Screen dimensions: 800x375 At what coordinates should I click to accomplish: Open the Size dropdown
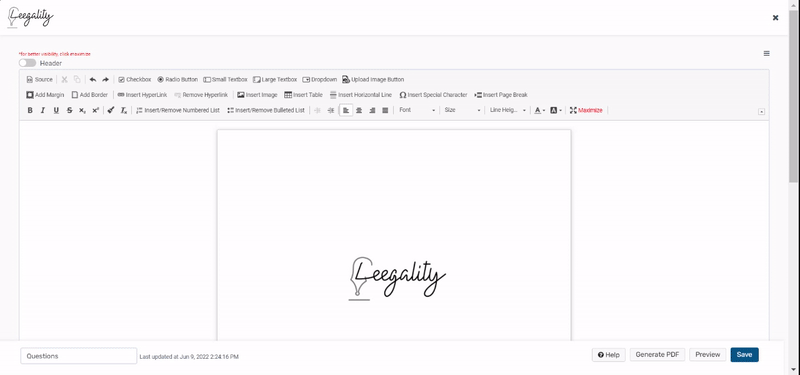tap(462, 110)
